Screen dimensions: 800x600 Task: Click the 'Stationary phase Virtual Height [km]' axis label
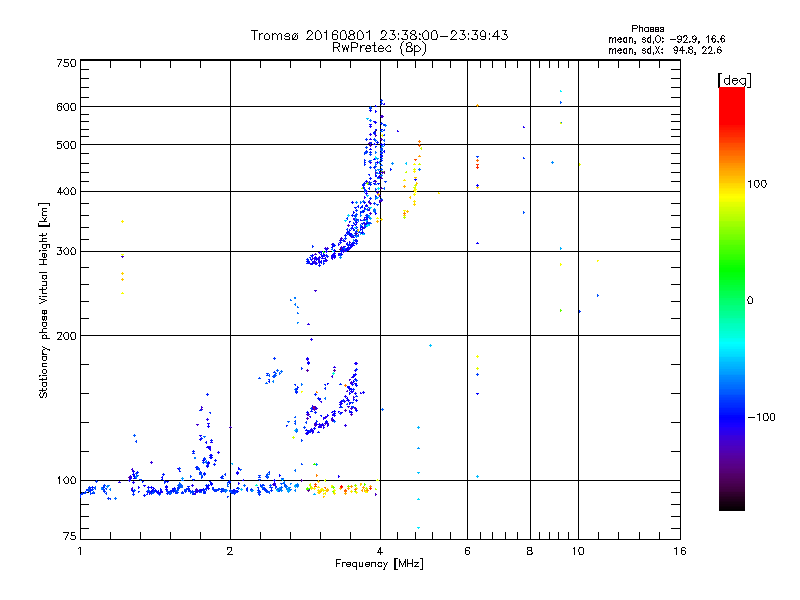click(44, 300)
